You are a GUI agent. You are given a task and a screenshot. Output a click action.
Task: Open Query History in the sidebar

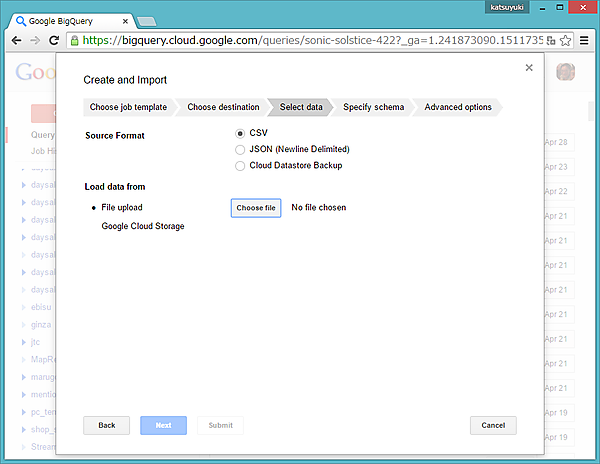[x=43, y=135]
